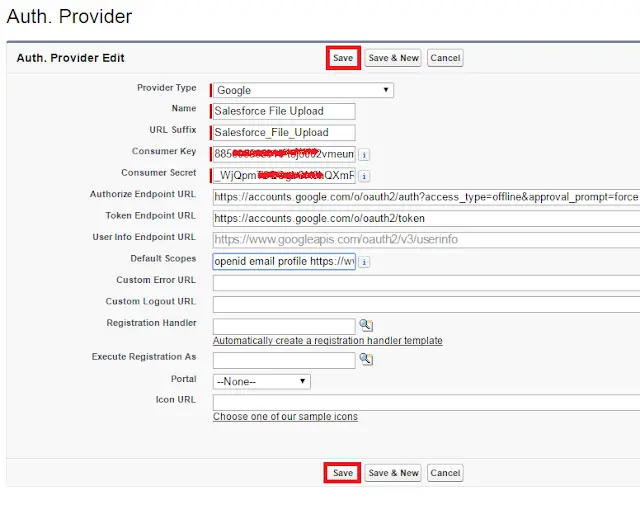This screenshot has height=519, width=640.
Task: Click the Authorize Endpoint URL label
Action: coord(143,194)
